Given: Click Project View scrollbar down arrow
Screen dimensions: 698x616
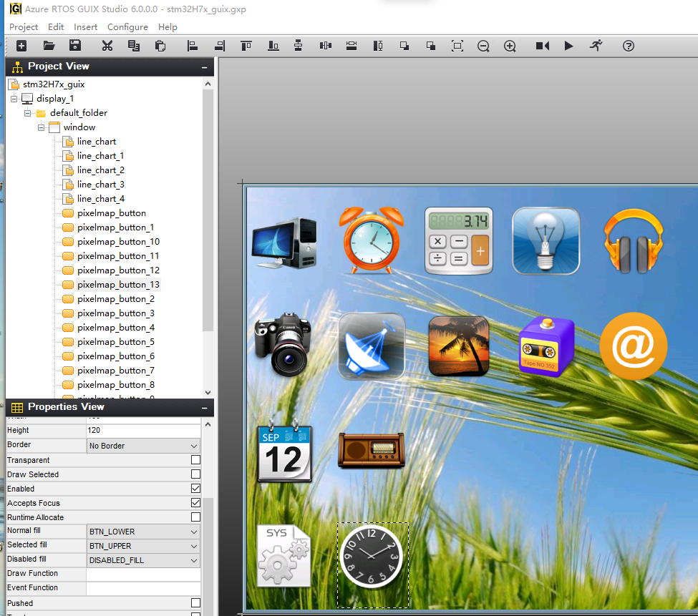Looking at the screenshot, I should pyautogui.click(x=208, y=393).
